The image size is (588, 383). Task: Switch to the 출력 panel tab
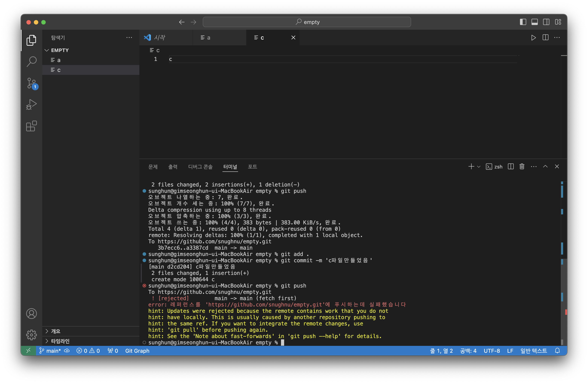173,167
